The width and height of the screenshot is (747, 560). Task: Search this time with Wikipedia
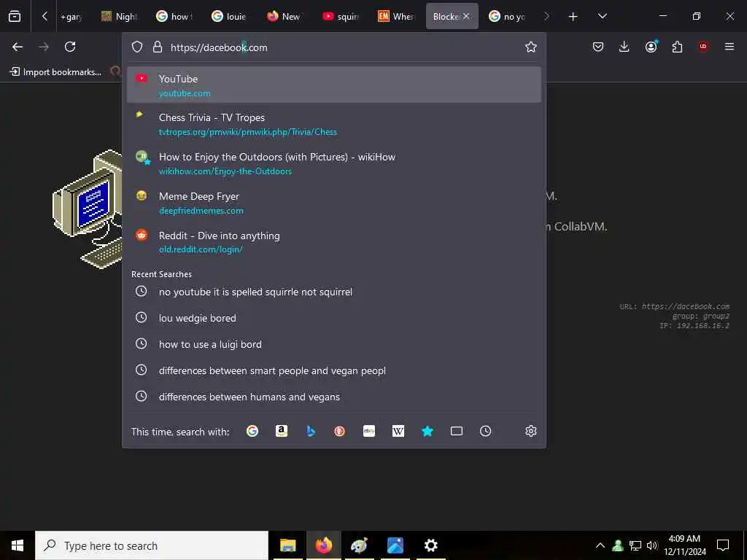398,431
